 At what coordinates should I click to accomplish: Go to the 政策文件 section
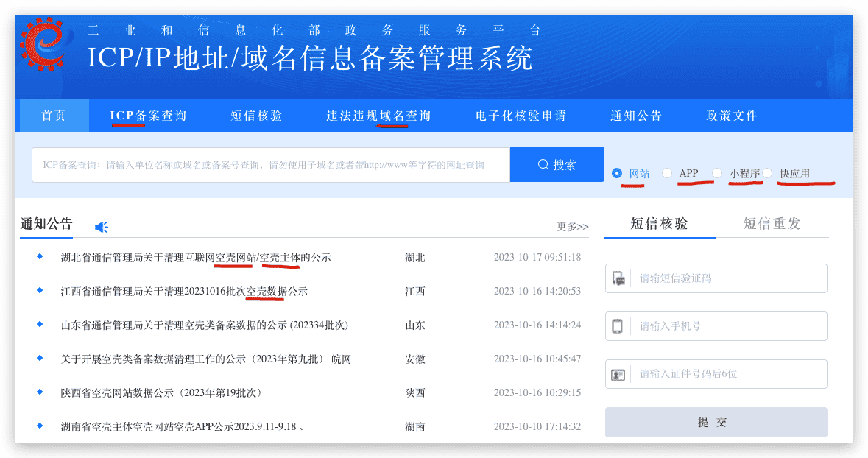[x=732, y=116]
